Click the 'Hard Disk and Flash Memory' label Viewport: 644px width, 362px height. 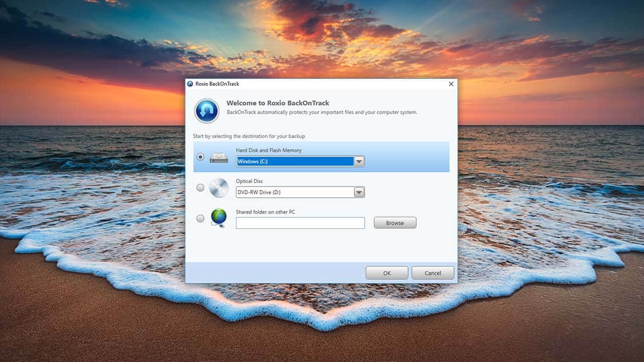click(268, 150)
